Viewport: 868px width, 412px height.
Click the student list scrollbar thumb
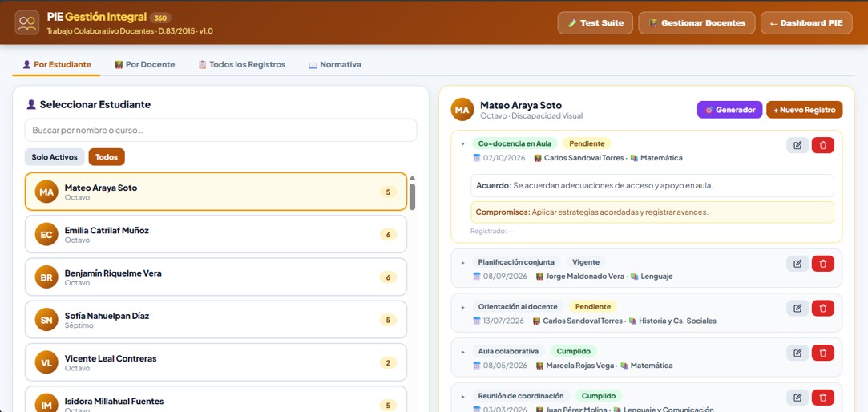(x=413, y=196)
